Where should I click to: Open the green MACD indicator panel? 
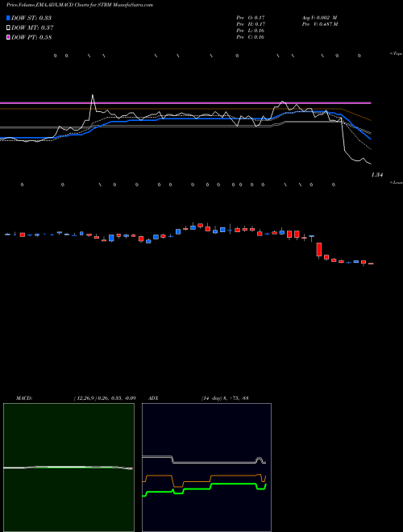(x=69, y=468)
